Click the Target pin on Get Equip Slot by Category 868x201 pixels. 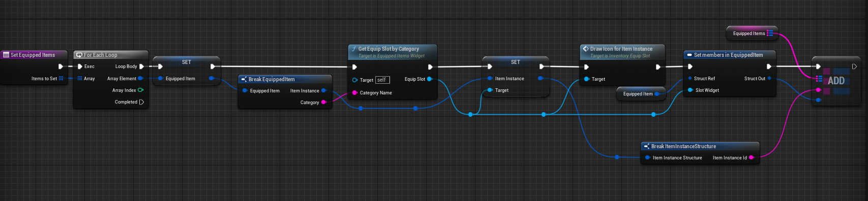pyautogui.click(x=354, y=80)
